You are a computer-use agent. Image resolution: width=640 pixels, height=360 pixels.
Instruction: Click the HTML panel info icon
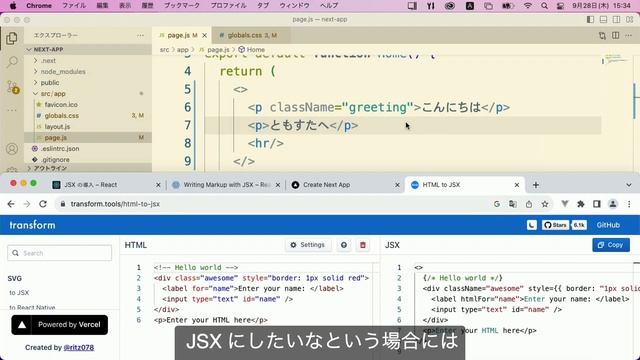tap(344, 245)
